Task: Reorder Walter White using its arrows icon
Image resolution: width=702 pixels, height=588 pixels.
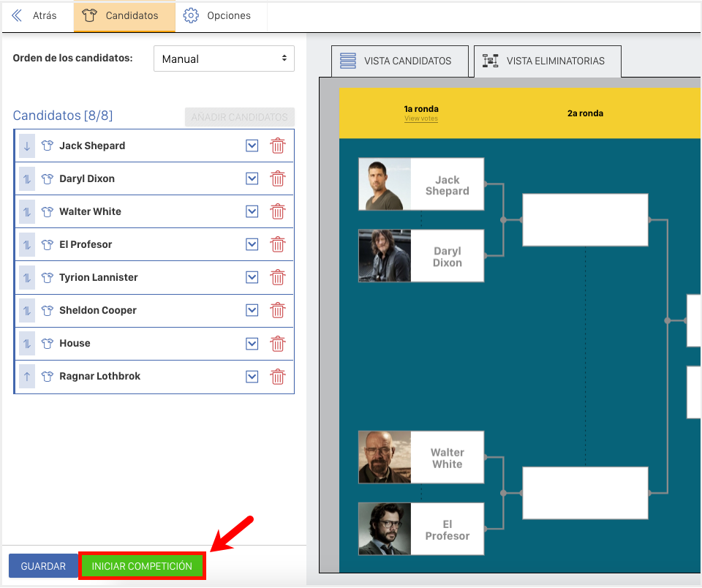Action: [x=27, y=212]
